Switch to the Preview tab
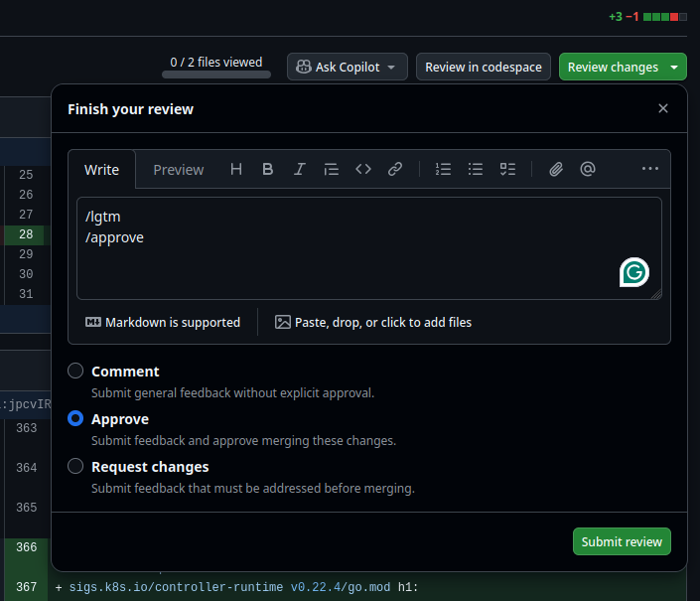Image resolution: width=700 pixels, height=601 pixels. tap(179, 170)
